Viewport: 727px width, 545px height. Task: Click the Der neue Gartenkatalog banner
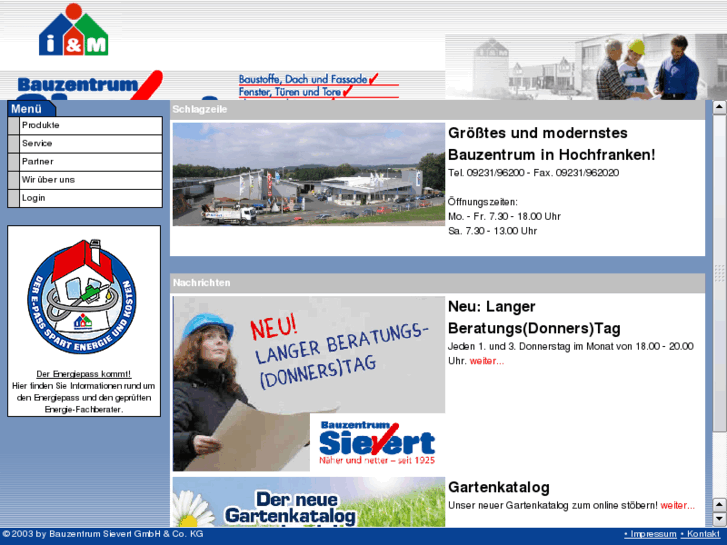tap(309, 502)
